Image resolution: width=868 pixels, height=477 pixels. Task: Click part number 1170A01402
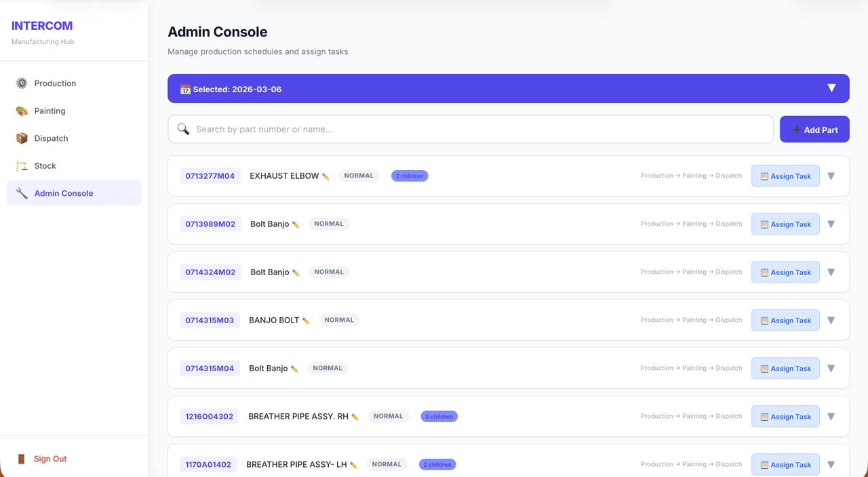tap(208, 465)
